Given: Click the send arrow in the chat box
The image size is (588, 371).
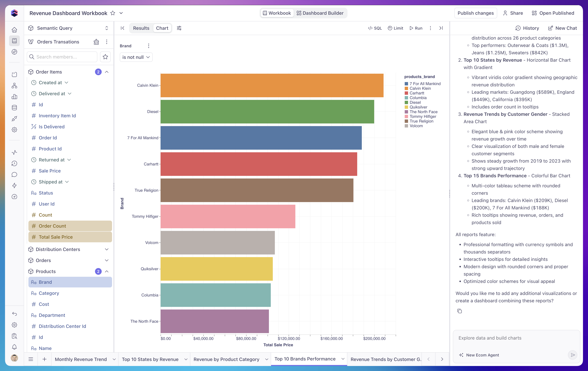Looking at the screenshot, I should point(573,355).
